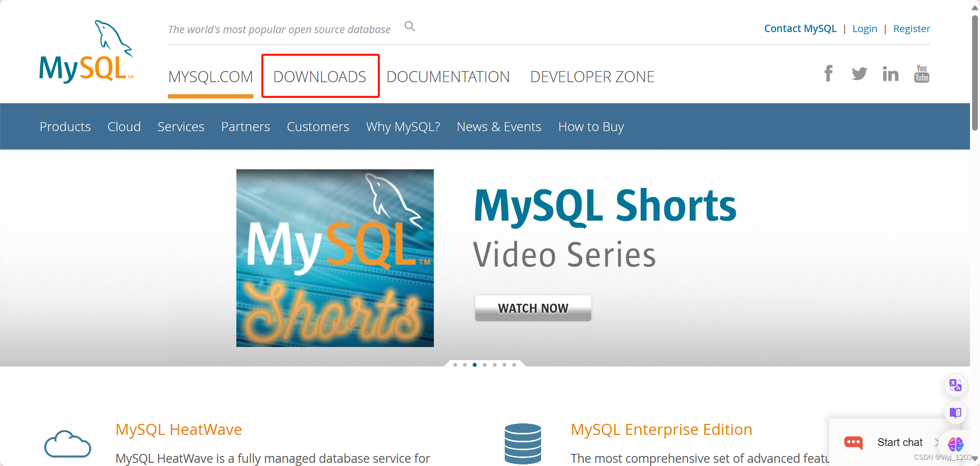Open the Cloud menu item
980x466 pixels.
[124, 127]
